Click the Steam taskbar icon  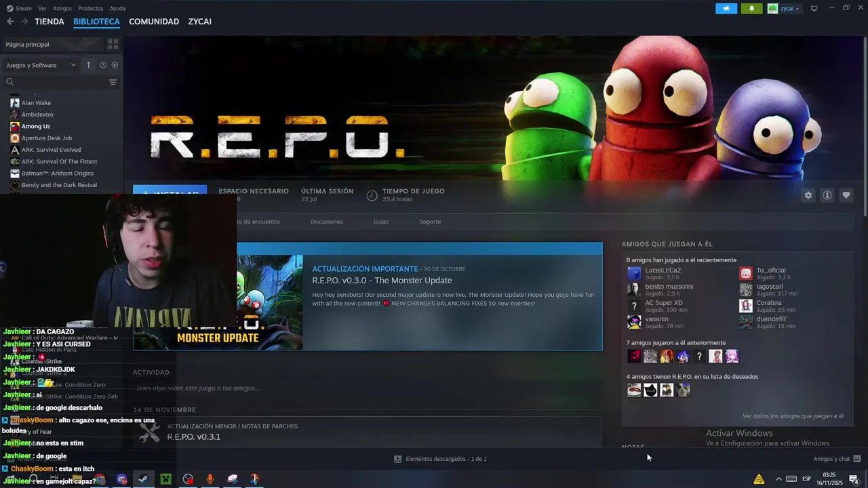[x=143, y=479]
